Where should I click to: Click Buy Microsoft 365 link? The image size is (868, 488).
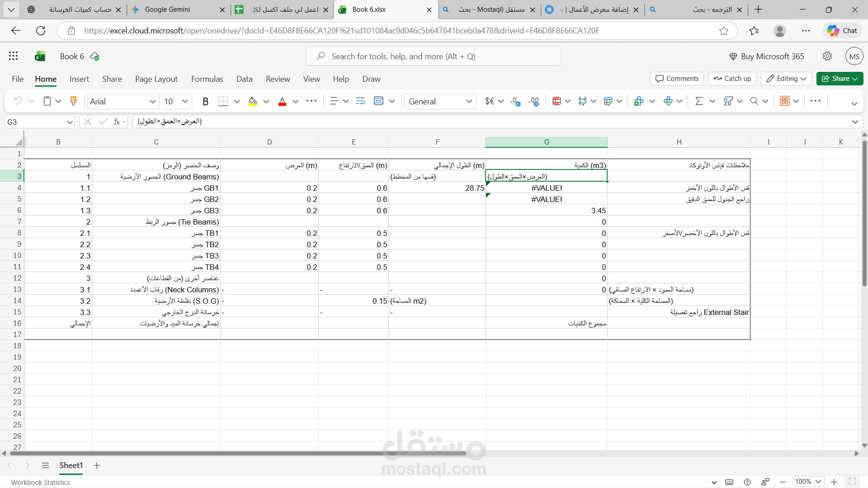click(767, 56)
